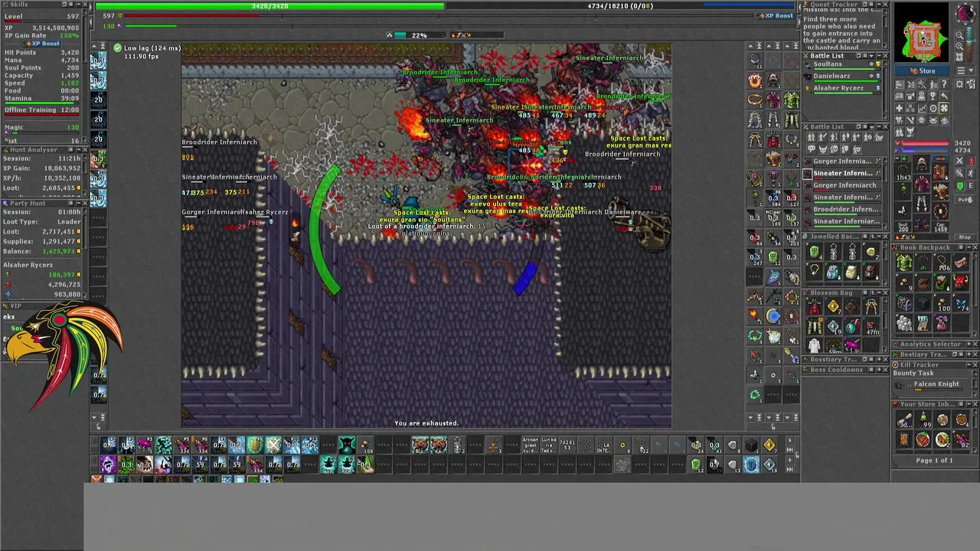
Task: Click the highlighted four-leaf clover icon
Action: [x=944, y=109]
